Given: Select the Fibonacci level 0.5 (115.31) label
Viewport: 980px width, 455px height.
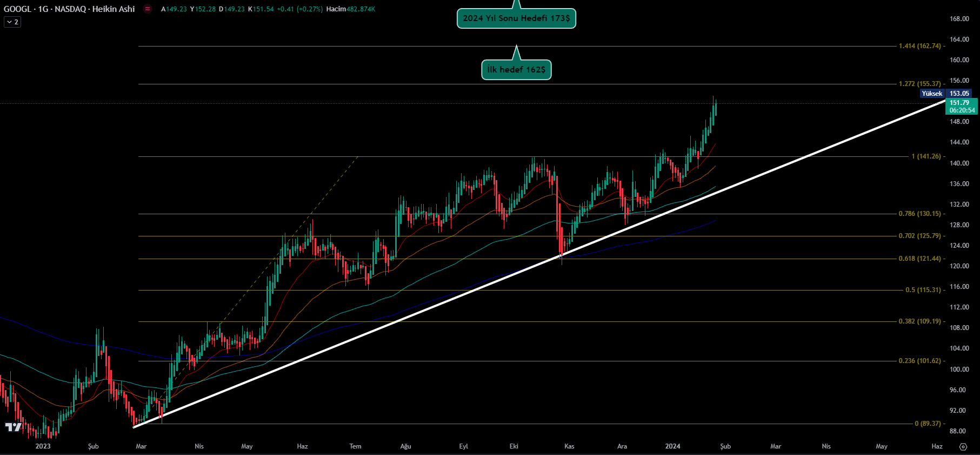Looking at the screenshot, I should 923,290.
